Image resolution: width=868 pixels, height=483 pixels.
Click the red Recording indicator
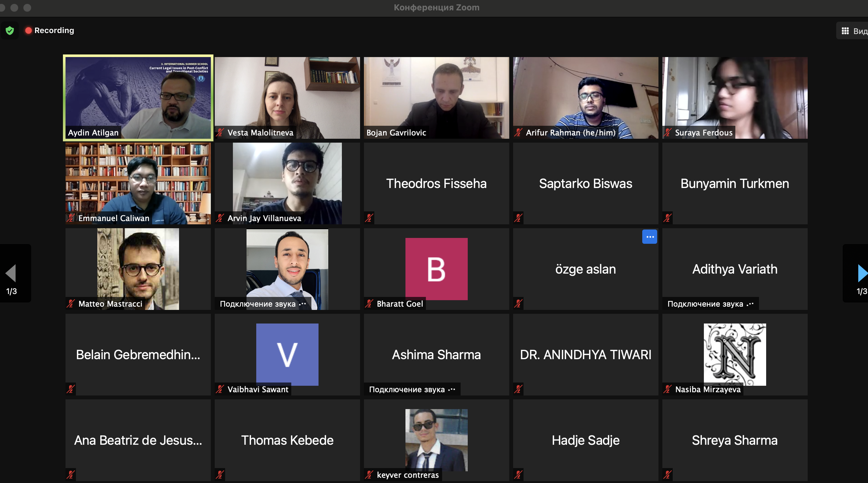pos(50,31)
